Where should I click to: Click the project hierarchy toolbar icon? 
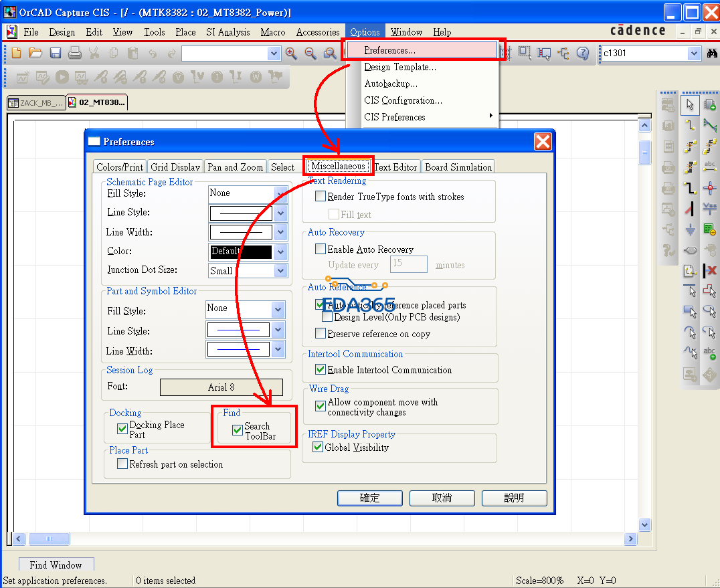[563, 54]
